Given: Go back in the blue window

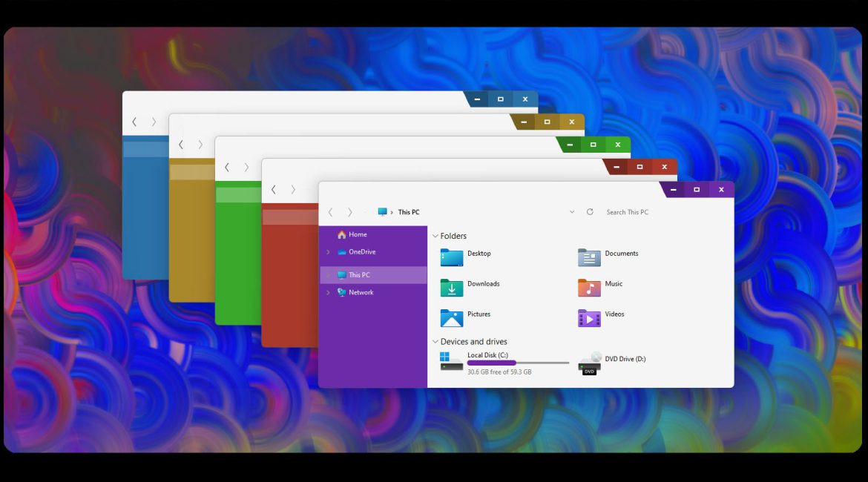Looking at the screenshot, I should point(134,122).
